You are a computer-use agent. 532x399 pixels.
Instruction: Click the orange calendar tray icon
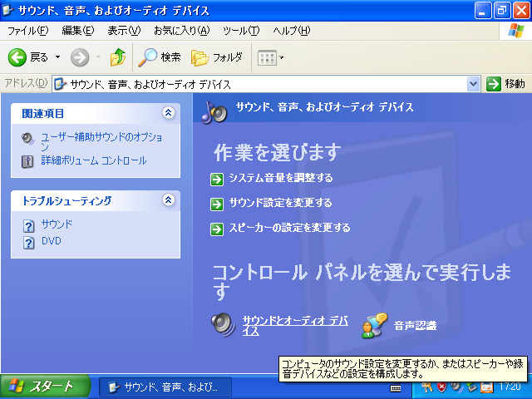tap(486, 387)
